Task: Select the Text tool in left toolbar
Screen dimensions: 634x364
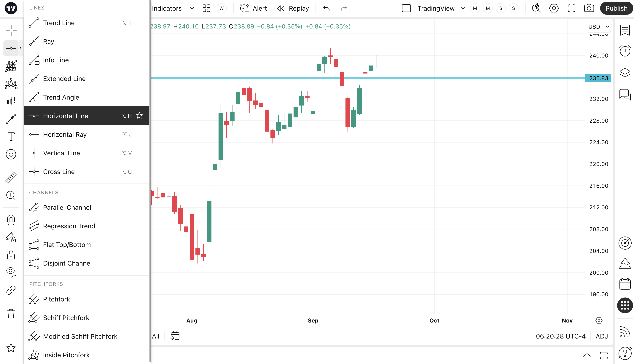Action: click(x=11, y=137)
